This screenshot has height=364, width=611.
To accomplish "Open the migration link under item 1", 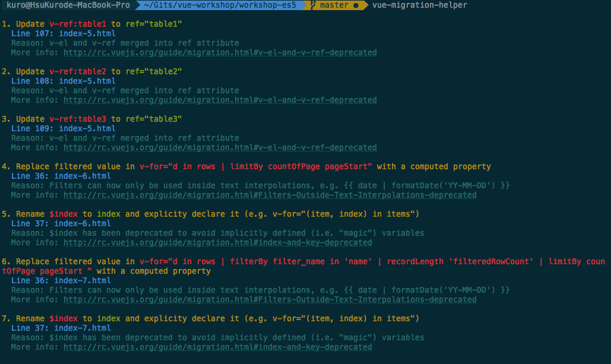I will coord(220,53).
